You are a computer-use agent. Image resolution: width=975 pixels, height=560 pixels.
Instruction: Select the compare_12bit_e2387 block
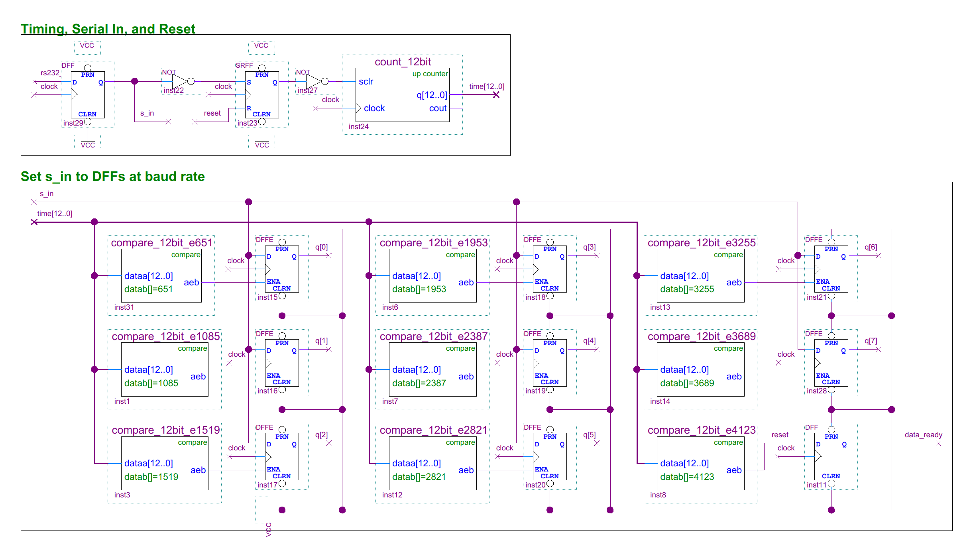point(432,369)
